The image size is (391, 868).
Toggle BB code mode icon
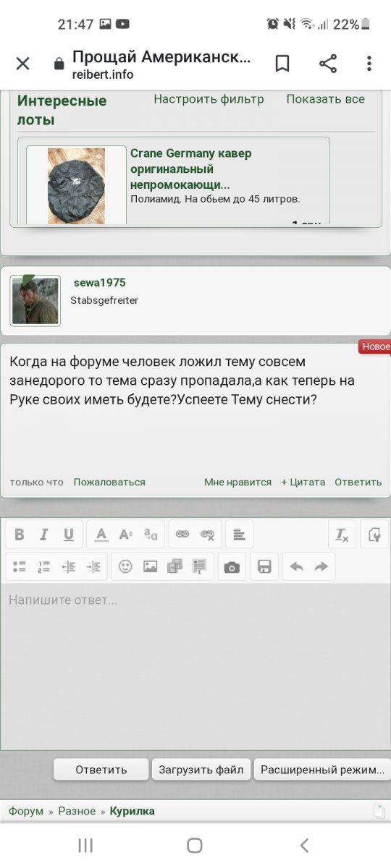tap(374, 535)
